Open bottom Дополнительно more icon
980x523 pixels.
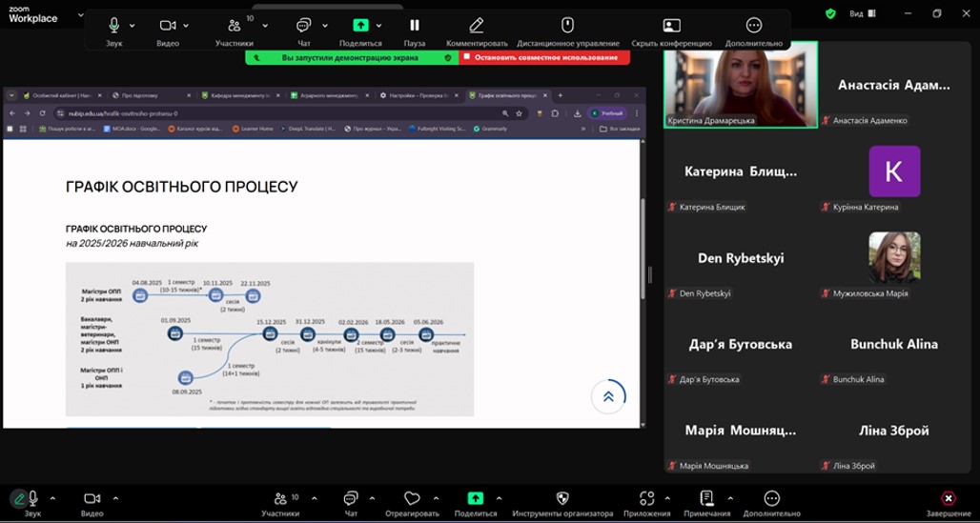(x=772, y=498)
